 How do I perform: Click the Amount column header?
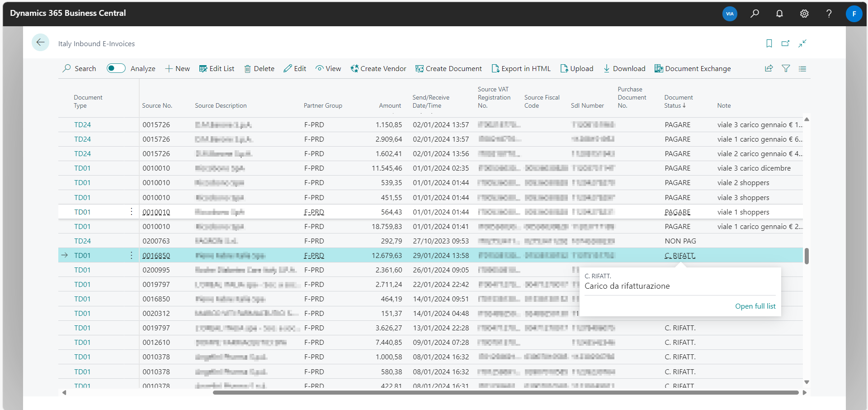[390, 105]
